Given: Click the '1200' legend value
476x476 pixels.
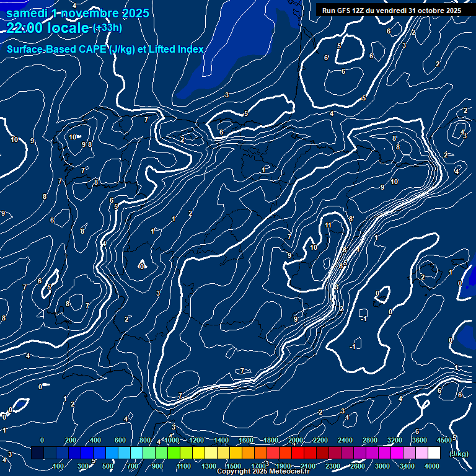Looking at the screenshot, I should (196, 440).
